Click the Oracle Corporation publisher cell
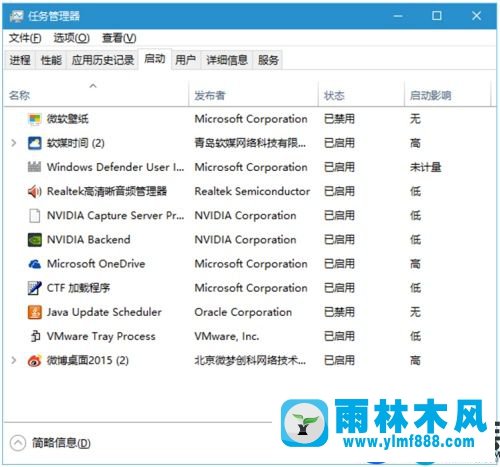The height and width of the screenshot is (467, 500). [x=243, y=312]
